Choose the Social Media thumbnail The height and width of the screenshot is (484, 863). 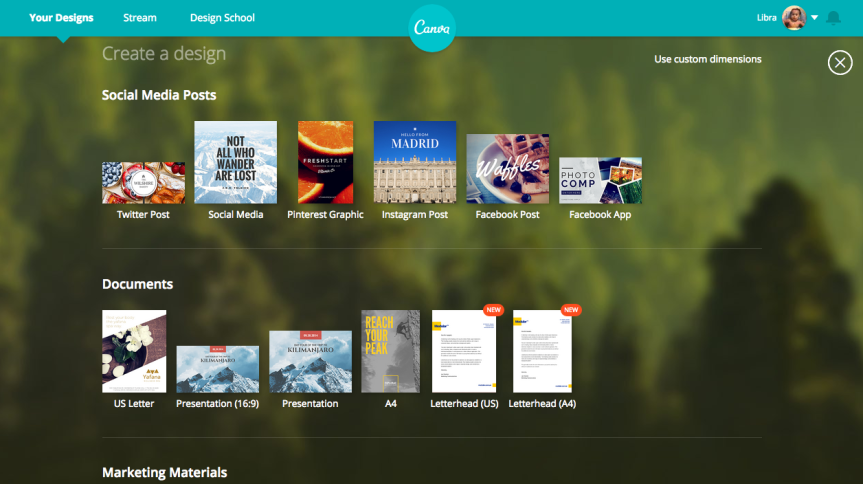point(236,162)
